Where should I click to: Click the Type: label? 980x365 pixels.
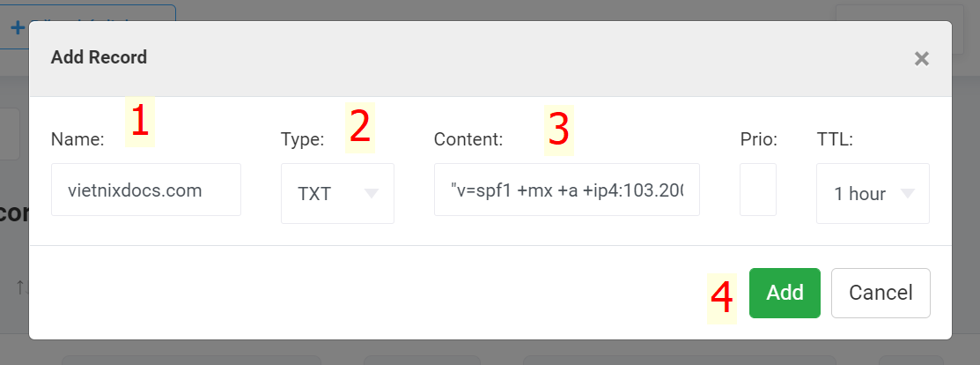(303, 139)
